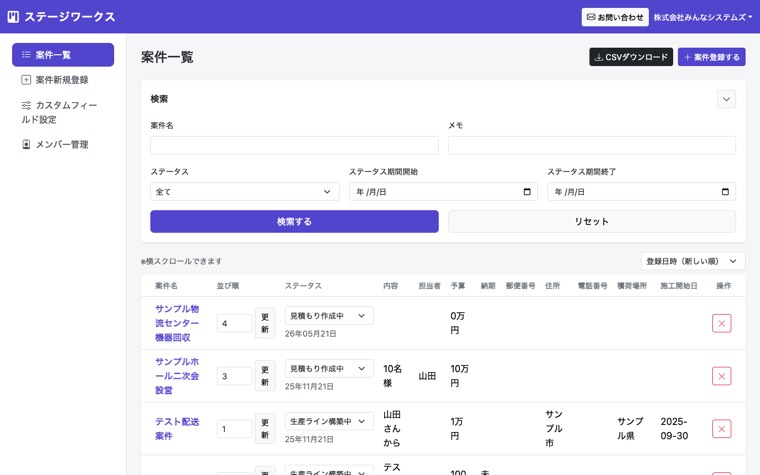
Task: Change status dropdown of テスト配送案件
Action: 329,421
